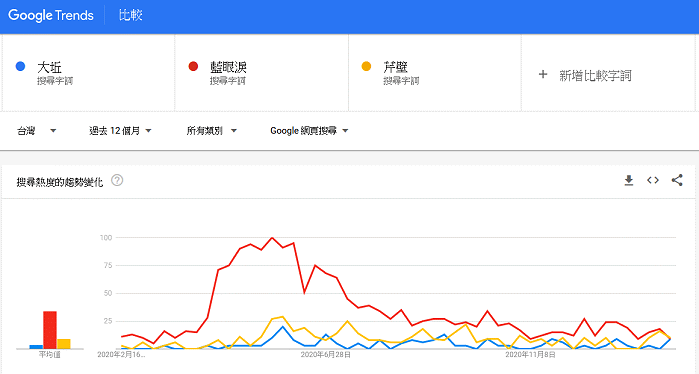The image size is (699, 374).
Task: Click the yellow dot beside 芹壁
Action: [x=366, y=66]
